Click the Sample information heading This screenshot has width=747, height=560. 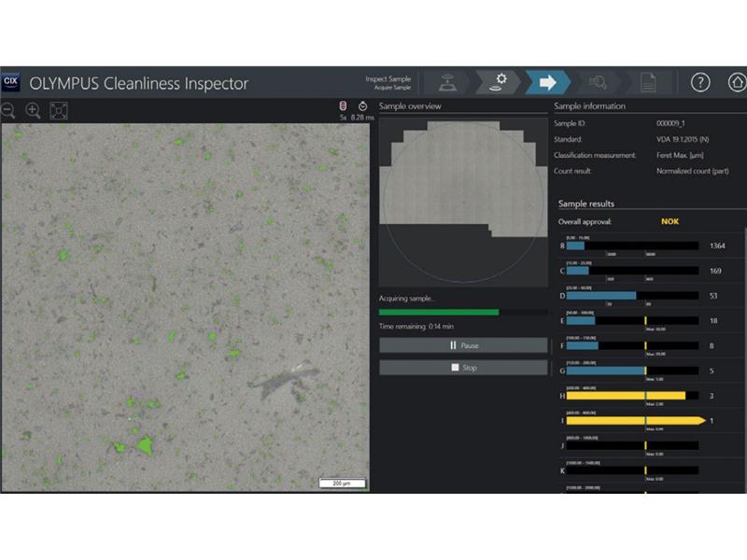pyautogui.click(x=589, y=105)
